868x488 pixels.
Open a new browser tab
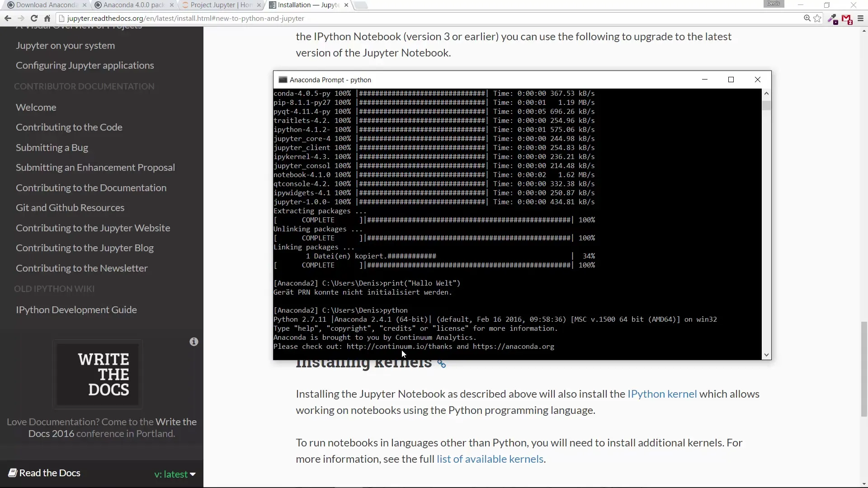(361, 5)
